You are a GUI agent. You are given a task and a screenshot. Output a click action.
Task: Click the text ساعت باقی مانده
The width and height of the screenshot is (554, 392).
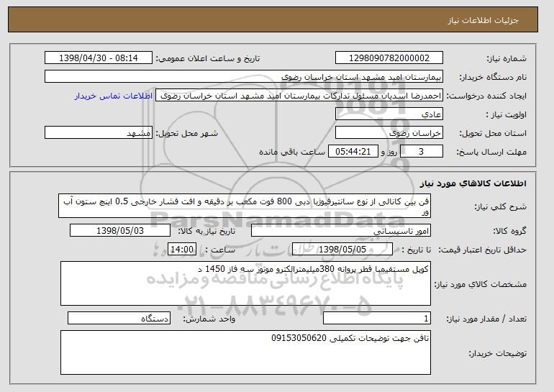(292, 152)
